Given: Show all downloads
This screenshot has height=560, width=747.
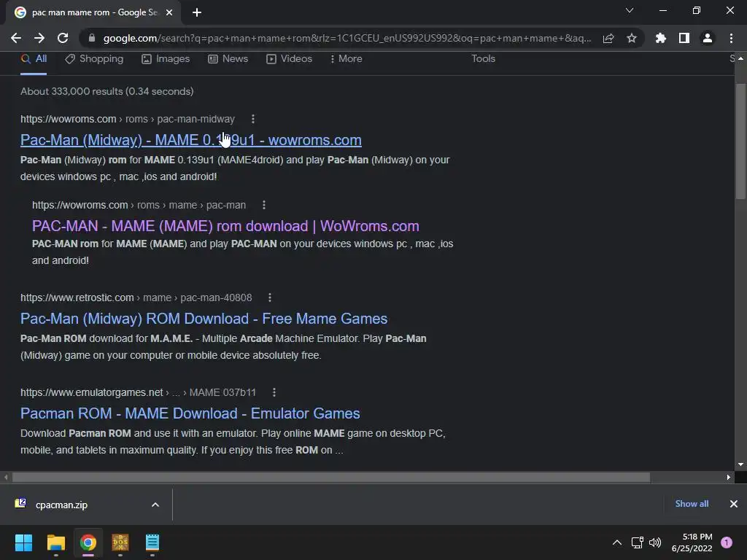Looking at the screenshot, I should tap(692, 504).
